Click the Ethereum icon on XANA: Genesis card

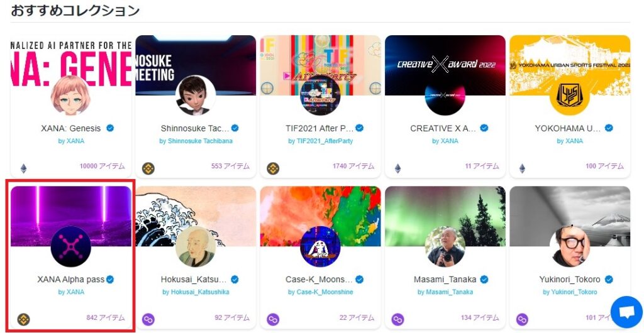click(x=23, y=168)
